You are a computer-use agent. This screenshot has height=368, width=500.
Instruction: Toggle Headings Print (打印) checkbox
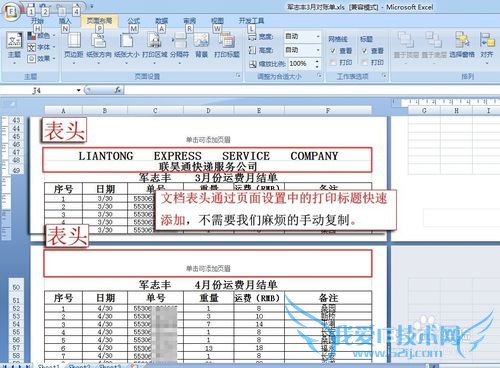click(x=365, y=62)
